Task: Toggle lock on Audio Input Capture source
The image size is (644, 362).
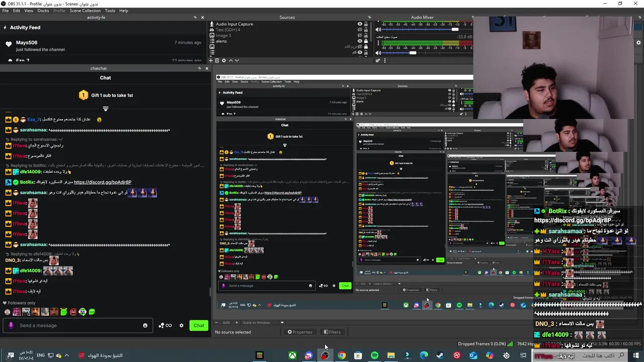Action: click(x=366, y=24)
